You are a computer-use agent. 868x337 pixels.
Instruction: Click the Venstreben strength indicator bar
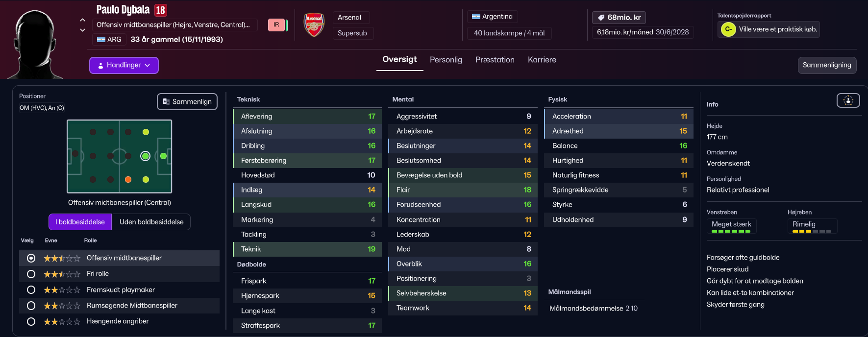click(731, 231)
